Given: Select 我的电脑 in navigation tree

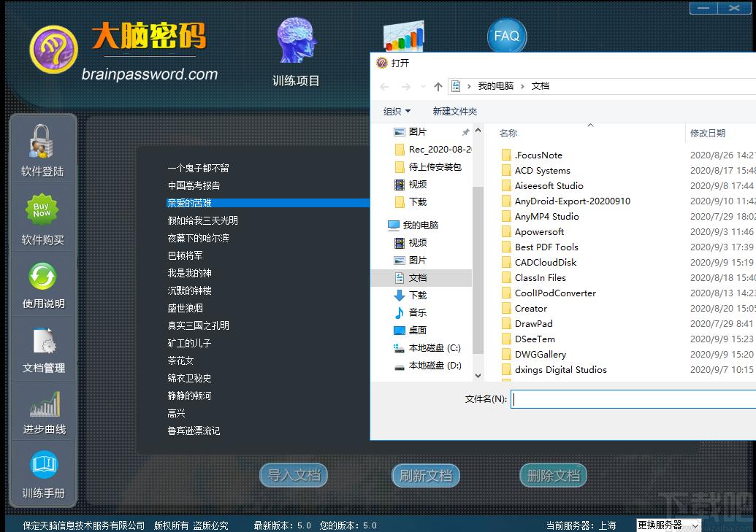Looking at the screenshot, I should point(421,225).
